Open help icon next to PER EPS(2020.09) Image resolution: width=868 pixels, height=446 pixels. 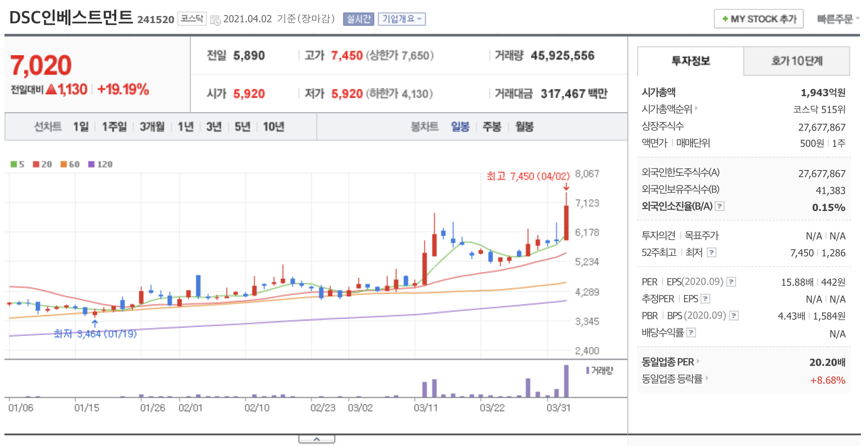click(731, 282)
